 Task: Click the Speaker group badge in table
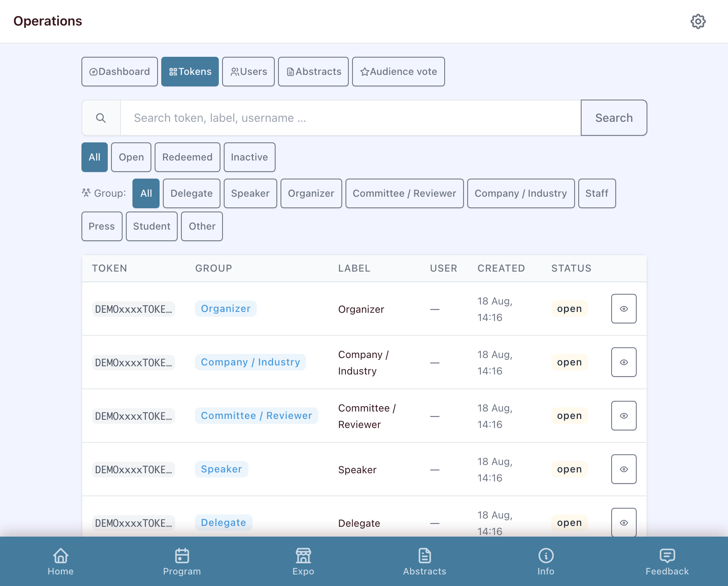click(x=222, y=469)
